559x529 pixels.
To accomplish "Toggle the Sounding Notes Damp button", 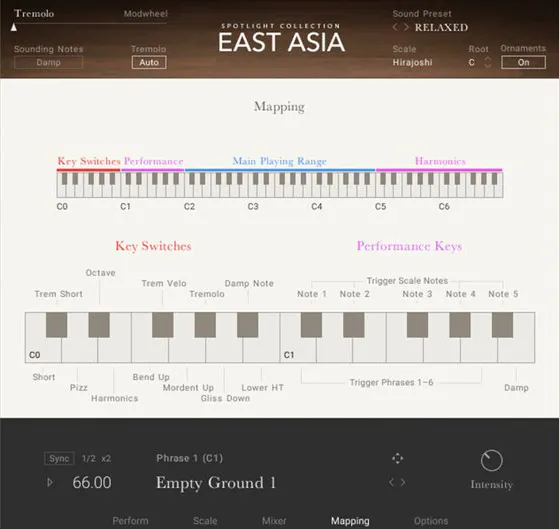I will (48, 62).
